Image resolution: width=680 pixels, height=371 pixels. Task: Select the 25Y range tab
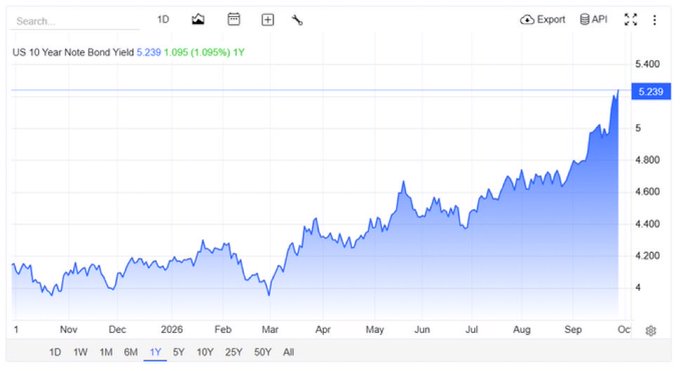234,352
